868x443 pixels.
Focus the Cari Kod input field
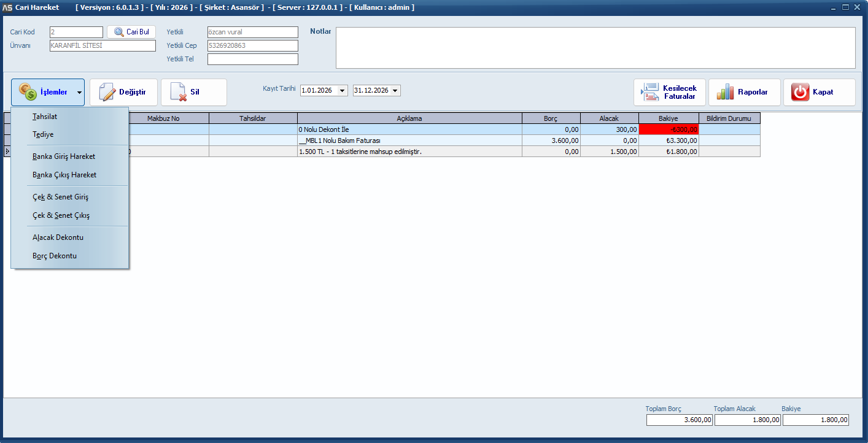tap(76, 32)
